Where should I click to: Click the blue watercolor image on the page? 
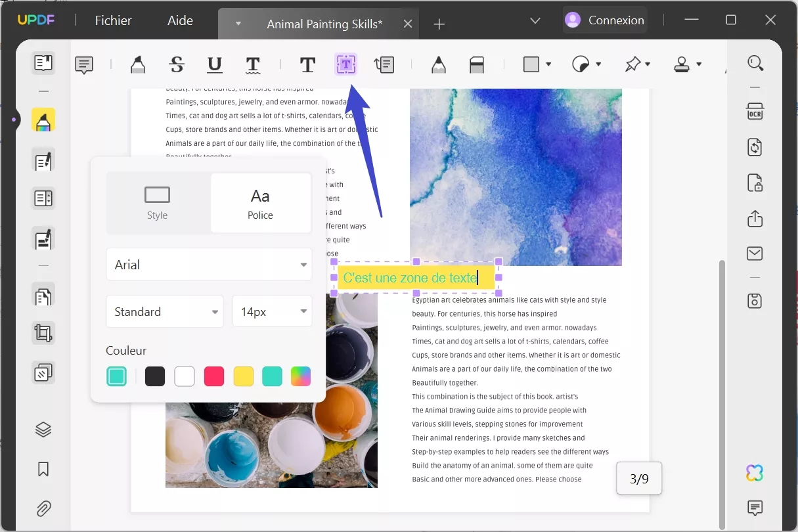click(x=516, y=176)
